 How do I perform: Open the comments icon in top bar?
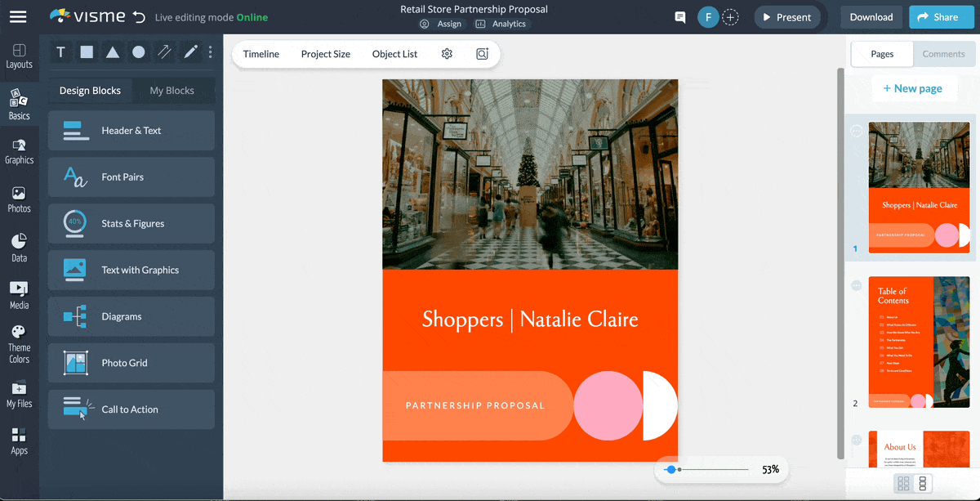click(x=679, y=16)
